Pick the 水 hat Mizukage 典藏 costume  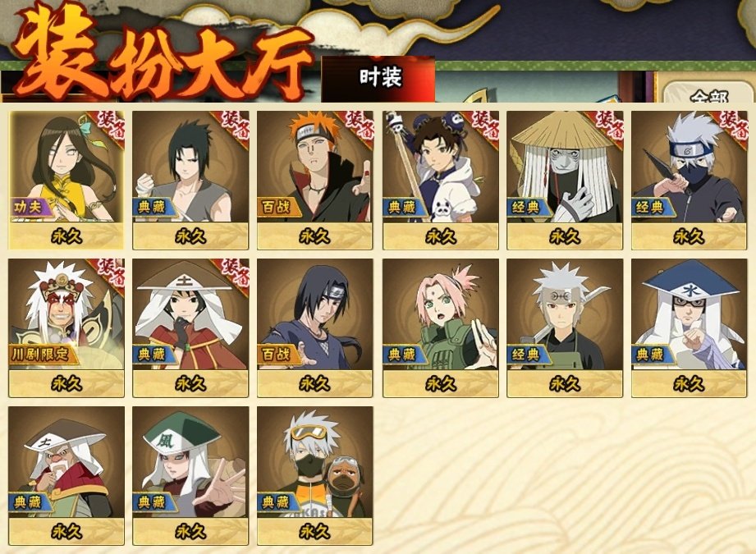tap(689, 327)
